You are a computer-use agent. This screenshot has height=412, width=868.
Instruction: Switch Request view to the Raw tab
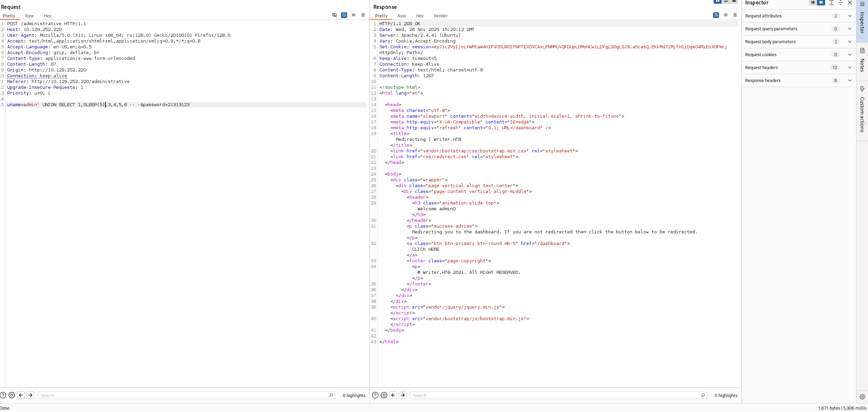(x=29, y=16)
